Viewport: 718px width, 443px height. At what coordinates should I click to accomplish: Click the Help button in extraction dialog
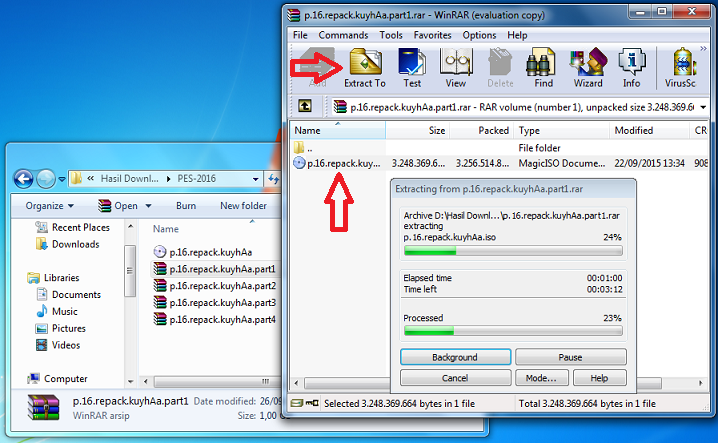coord(599,378)
